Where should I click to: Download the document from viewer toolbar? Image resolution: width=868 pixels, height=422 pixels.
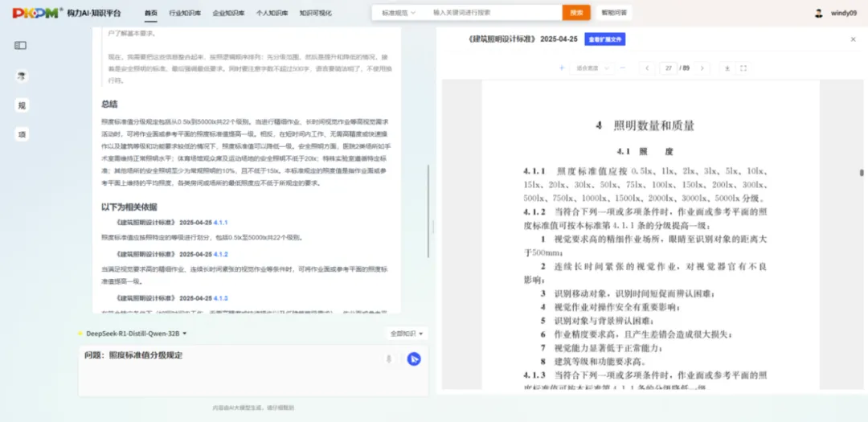727,68
